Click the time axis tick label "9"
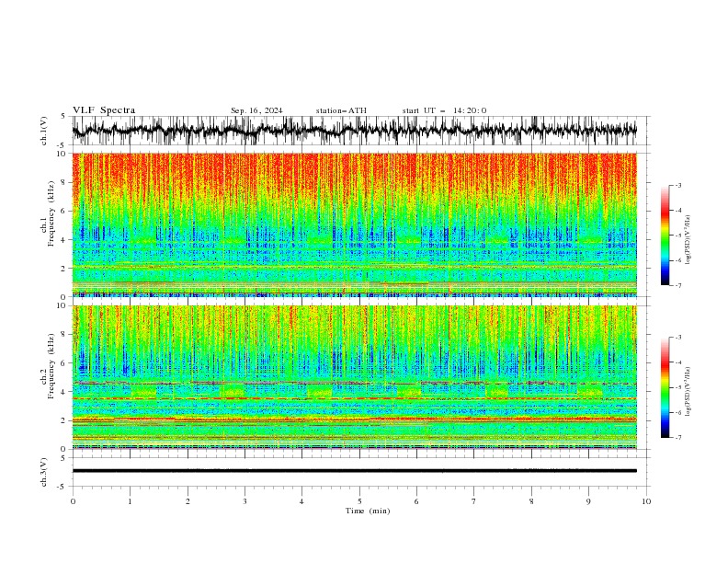 [588, 501]
